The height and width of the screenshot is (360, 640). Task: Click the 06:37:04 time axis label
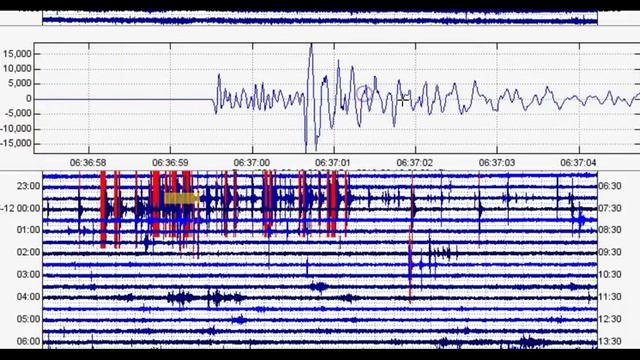[578, 162]
